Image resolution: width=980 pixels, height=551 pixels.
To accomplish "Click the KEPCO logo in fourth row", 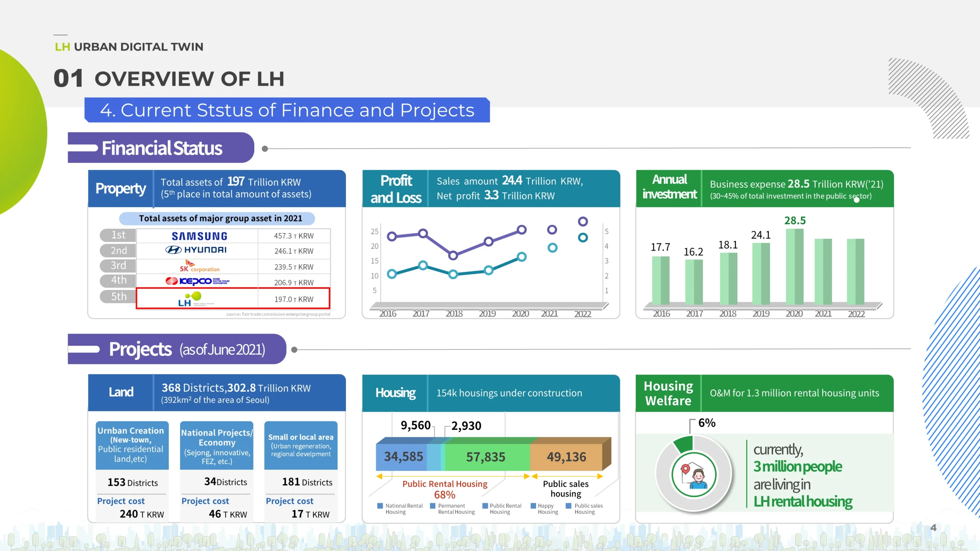I will click(197, 281).
